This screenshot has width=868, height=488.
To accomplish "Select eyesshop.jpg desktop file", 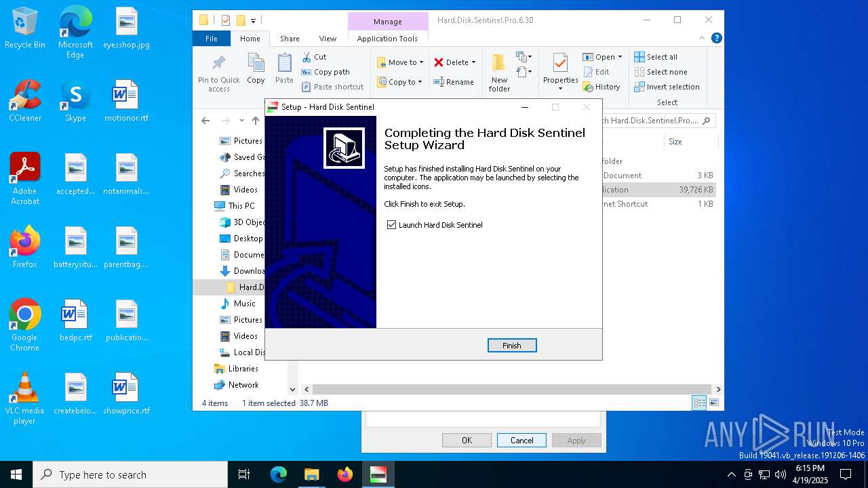I will click(x=127, y=28).
